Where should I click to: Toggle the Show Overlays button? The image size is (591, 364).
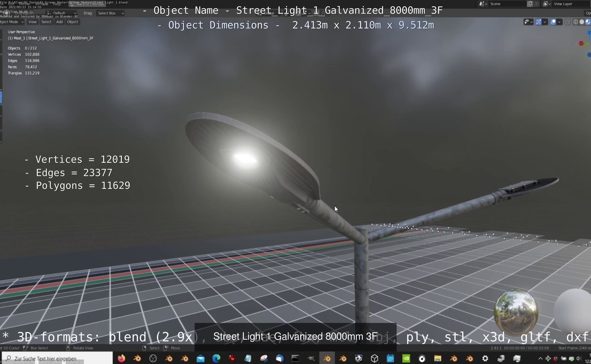[x=553, y=22]
